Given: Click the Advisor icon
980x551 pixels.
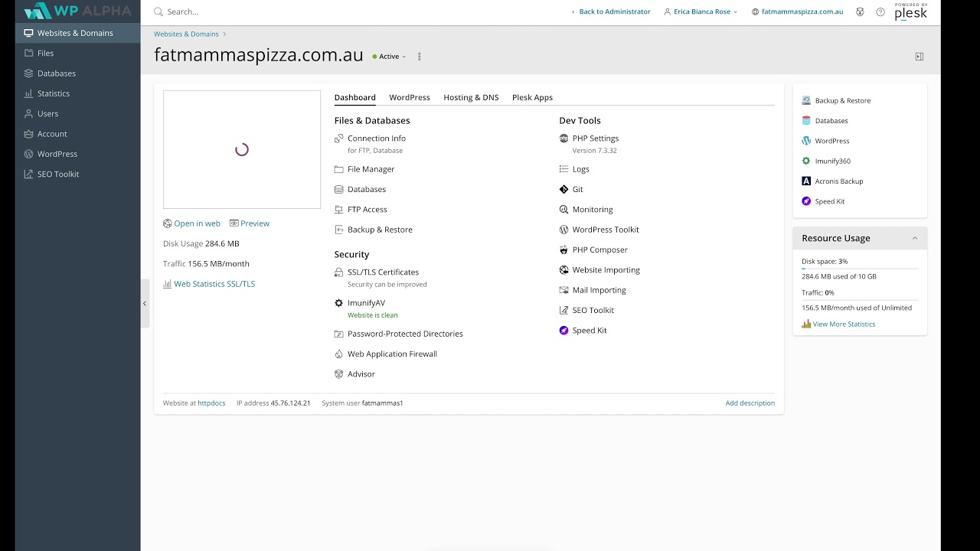Looking at the screenshot, I should tap(338, 374).
